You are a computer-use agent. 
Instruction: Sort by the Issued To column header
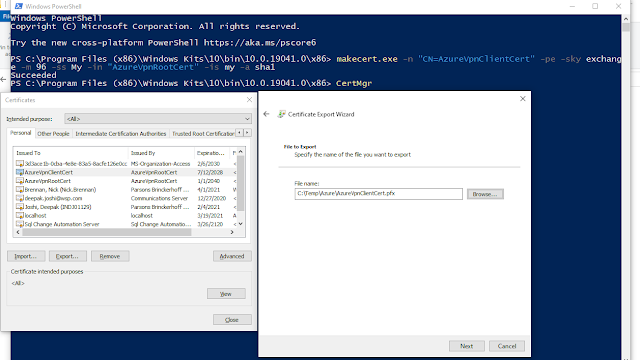(x=71, y=153)
